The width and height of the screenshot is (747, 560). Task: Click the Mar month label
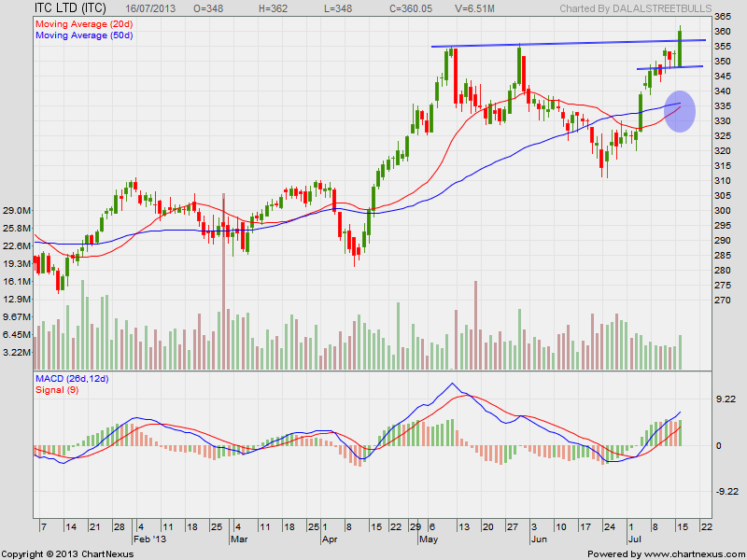pos(239,539)
